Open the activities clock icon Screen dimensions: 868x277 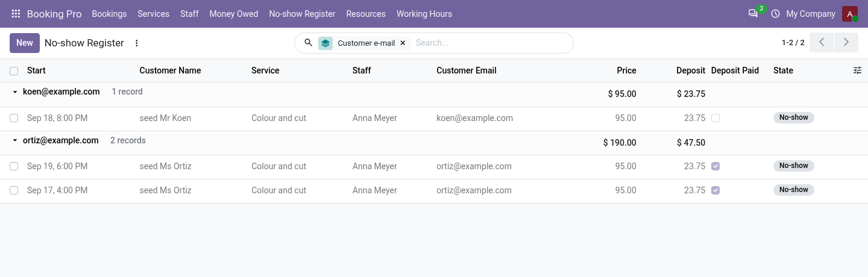(x=775, y=14)
